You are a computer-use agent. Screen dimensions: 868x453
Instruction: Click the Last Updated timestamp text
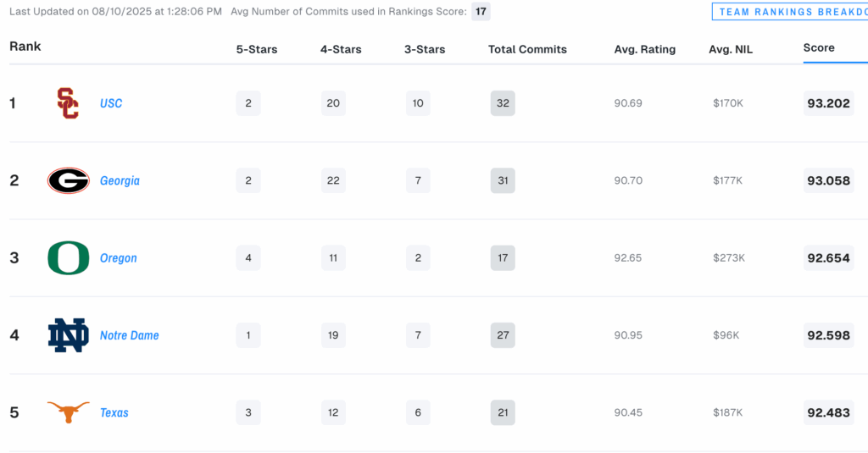pos(115,12)
